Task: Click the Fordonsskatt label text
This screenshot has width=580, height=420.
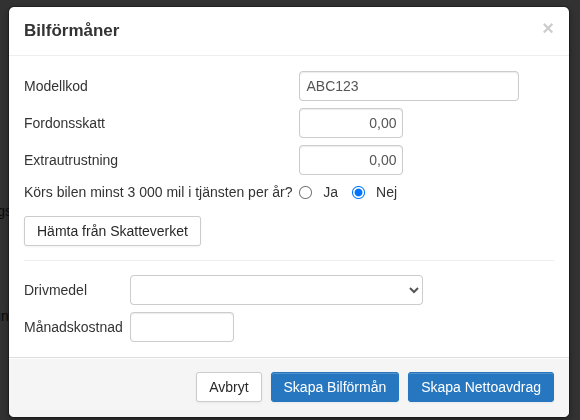Action: 64,123
